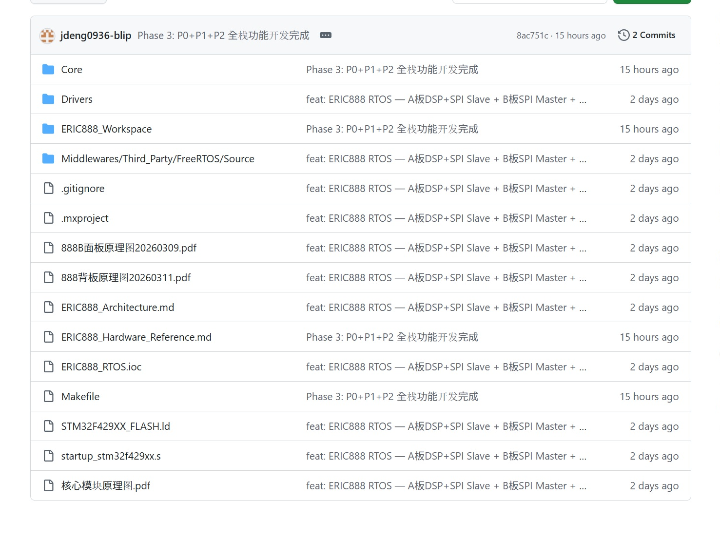This screenshot has width=720, height=540.
Task: Open commit hash 8ac751c
Action: click(532, 36)
